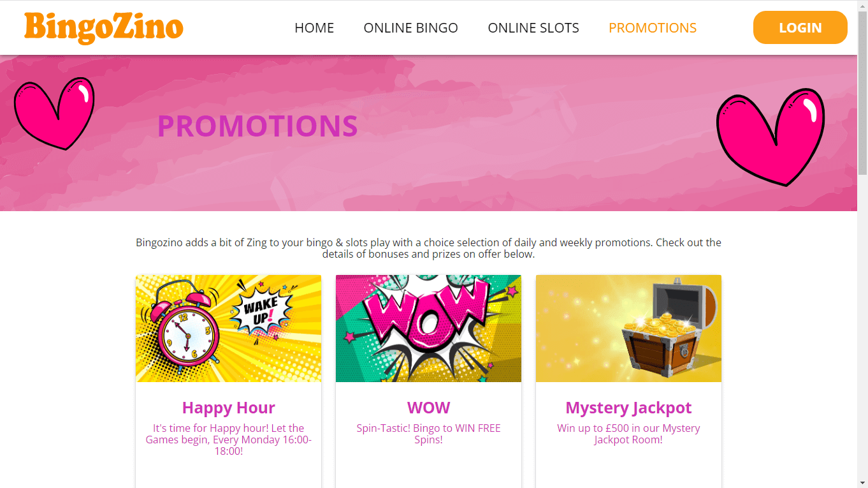Open the Mystery Jackpot promotion title
Viewport: 868px width, 488px height.
629,408
